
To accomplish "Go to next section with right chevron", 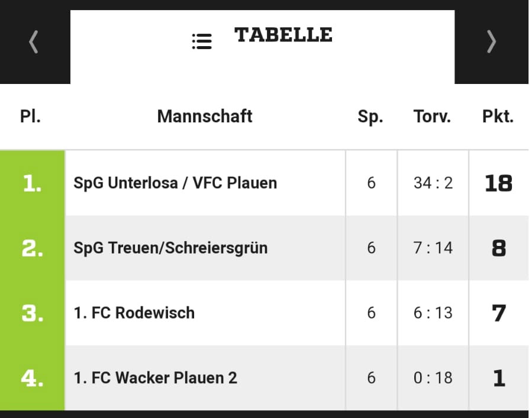I will click(492, 42).
